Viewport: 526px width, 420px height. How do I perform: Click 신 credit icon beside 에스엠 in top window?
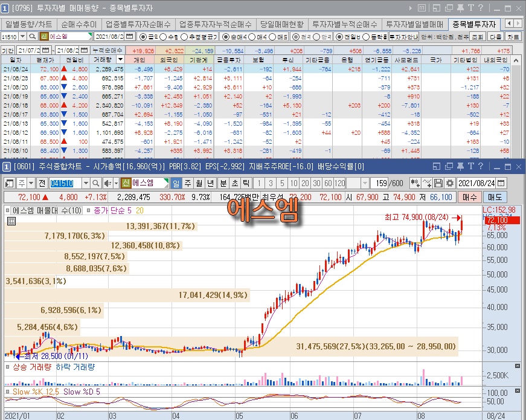[44, 36]
